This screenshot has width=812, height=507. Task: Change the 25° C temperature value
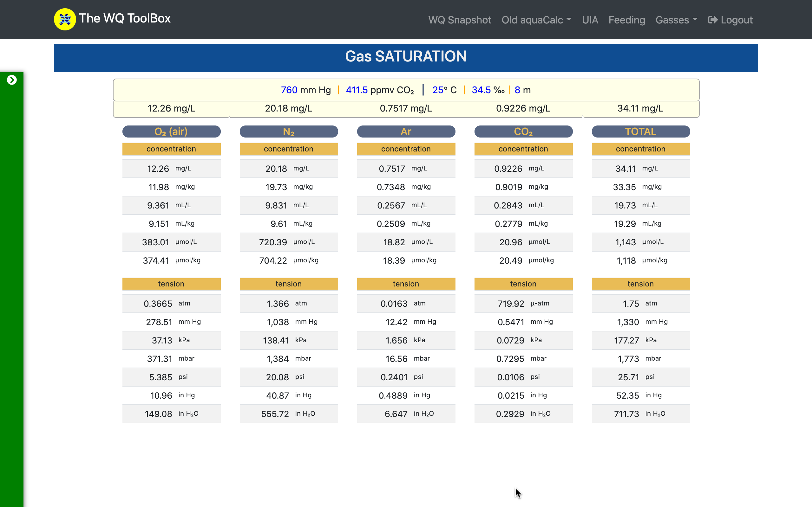[437, 90]
